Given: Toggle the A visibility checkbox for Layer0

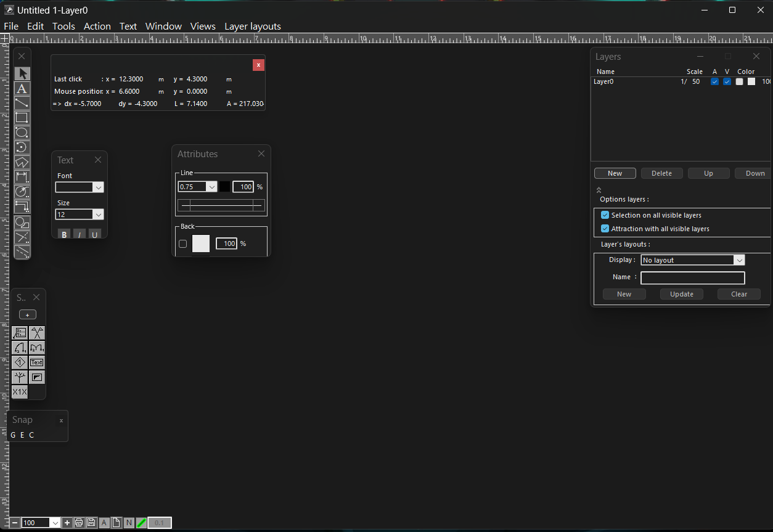Looking at the screenshot, I should coord(714,81).
